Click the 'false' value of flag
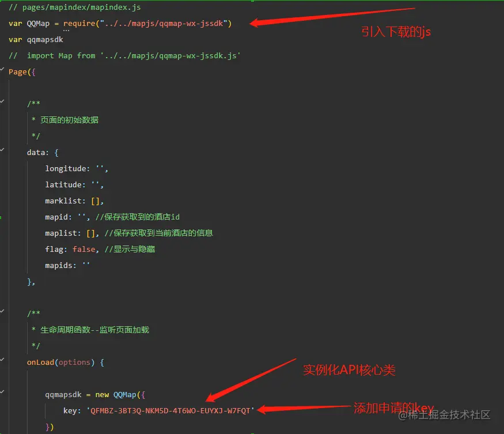This screenshot has height=434, width=504. point(84,250)
